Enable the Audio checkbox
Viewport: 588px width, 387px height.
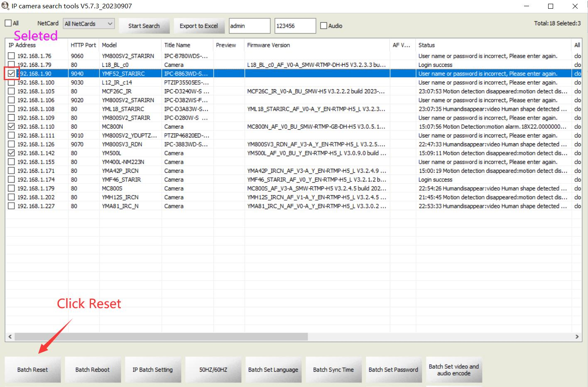point(324,26)
